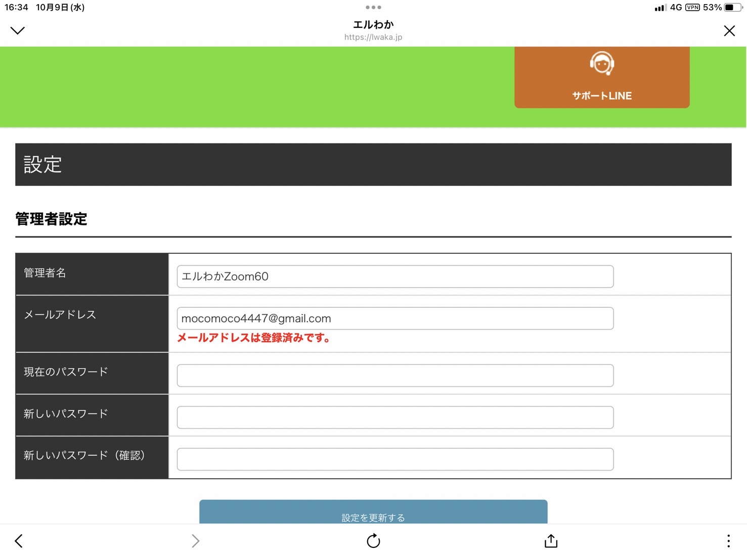Click the 現在のパスワード row label
This screenshot has width=747, height=560.
pos(66,372)
